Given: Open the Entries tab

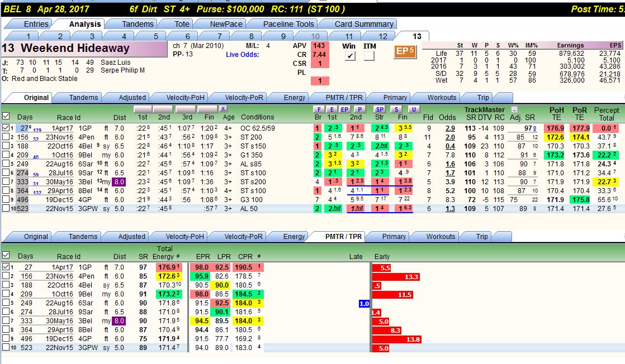Looking at the screenshot, I should coord(36,24).
